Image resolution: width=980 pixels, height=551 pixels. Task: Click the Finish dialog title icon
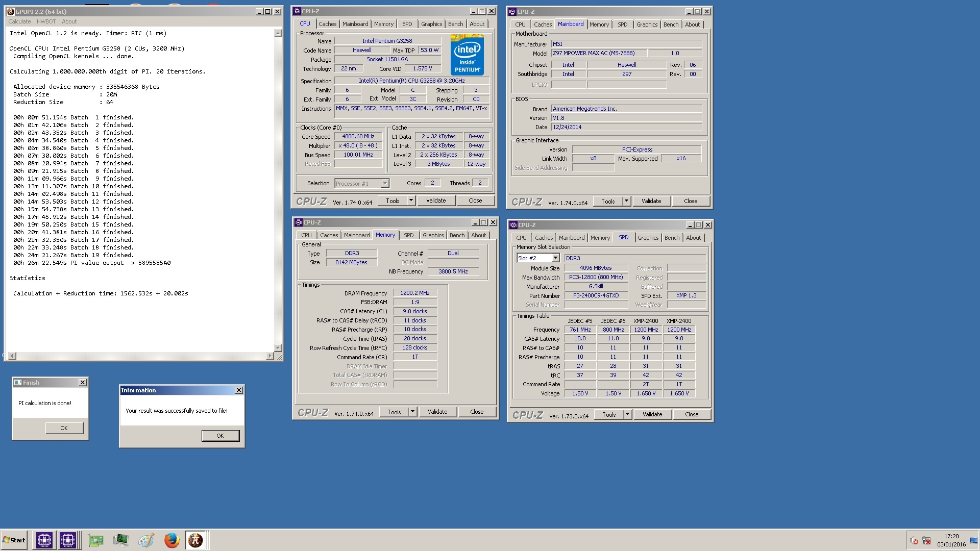point(18,383)
